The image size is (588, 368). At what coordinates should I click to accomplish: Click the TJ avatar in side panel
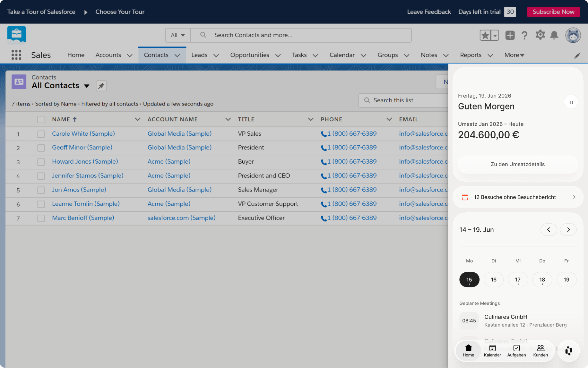tap(571, 102)
